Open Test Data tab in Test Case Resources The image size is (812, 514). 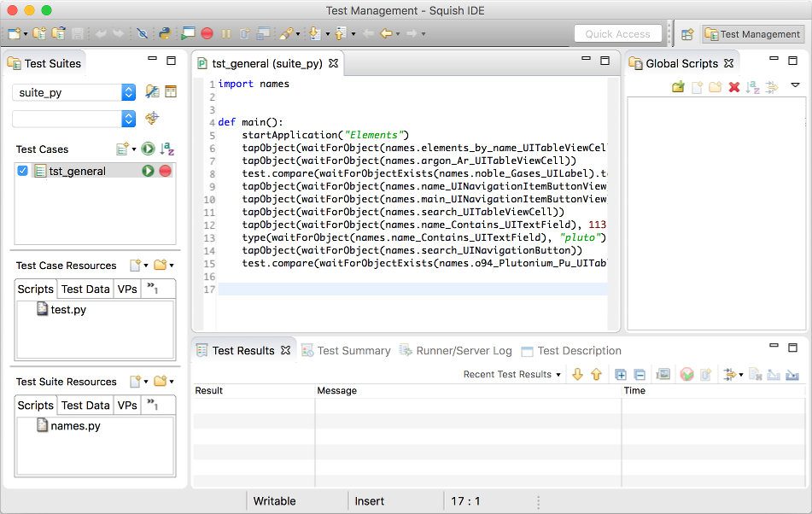[85, 289]
